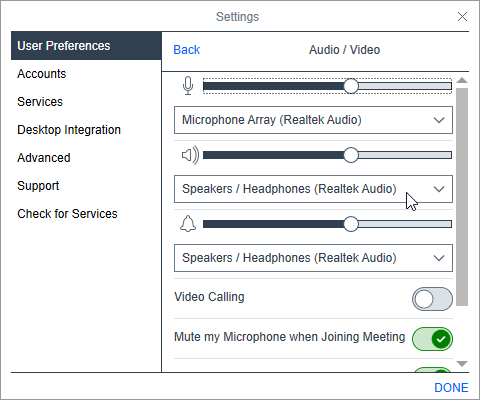480x400 pixels.
Task: Click the scrollbar up arrow
Action: (462, 80)
